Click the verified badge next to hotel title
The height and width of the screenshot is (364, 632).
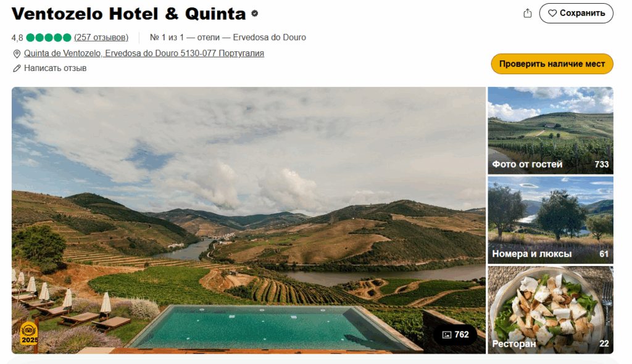point(255,14)
